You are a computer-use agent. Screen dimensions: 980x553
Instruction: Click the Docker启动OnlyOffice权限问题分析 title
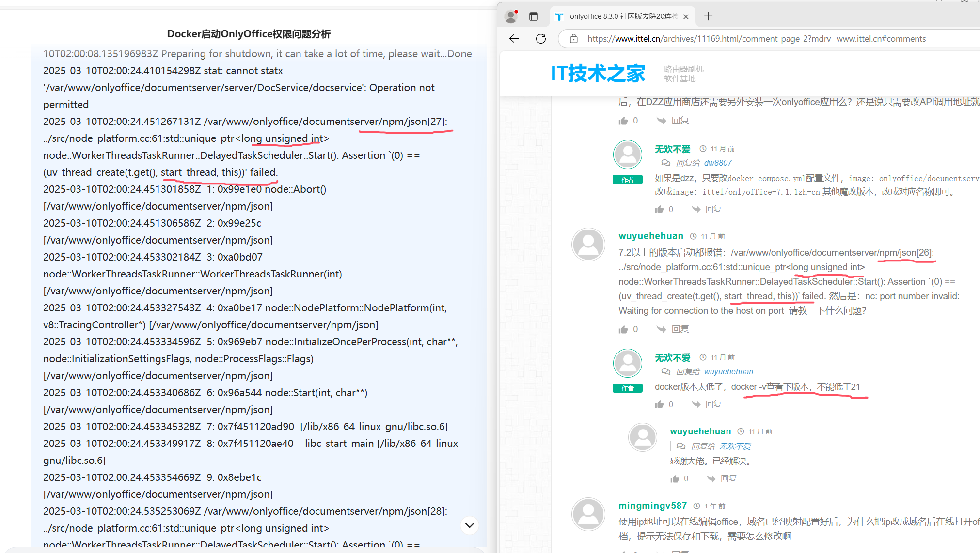(x=249, y=34)
